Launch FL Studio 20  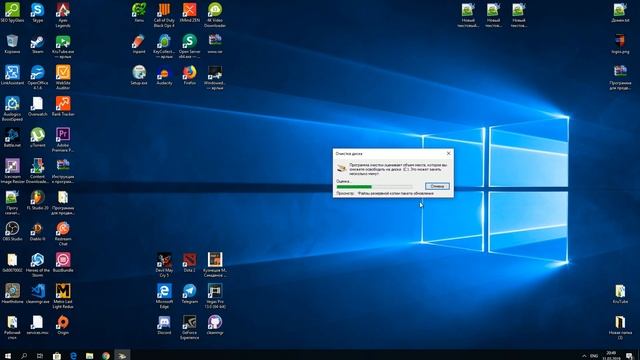coord(38,200)
